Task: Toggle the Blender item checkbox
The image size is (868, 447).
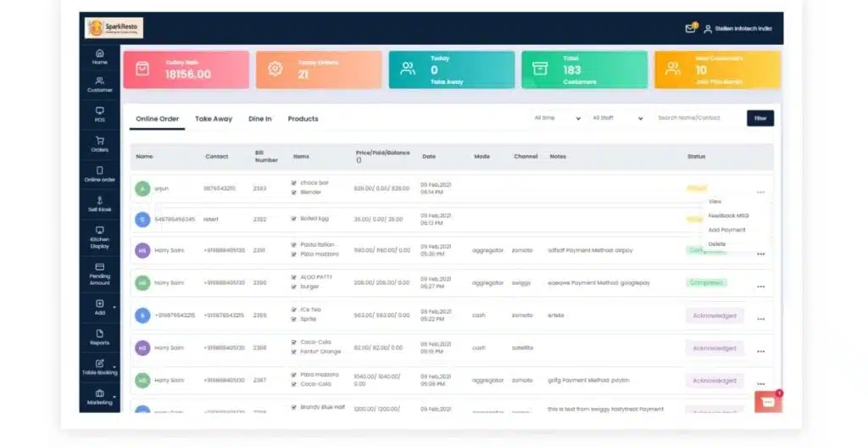Action: (x=294, y=193)
